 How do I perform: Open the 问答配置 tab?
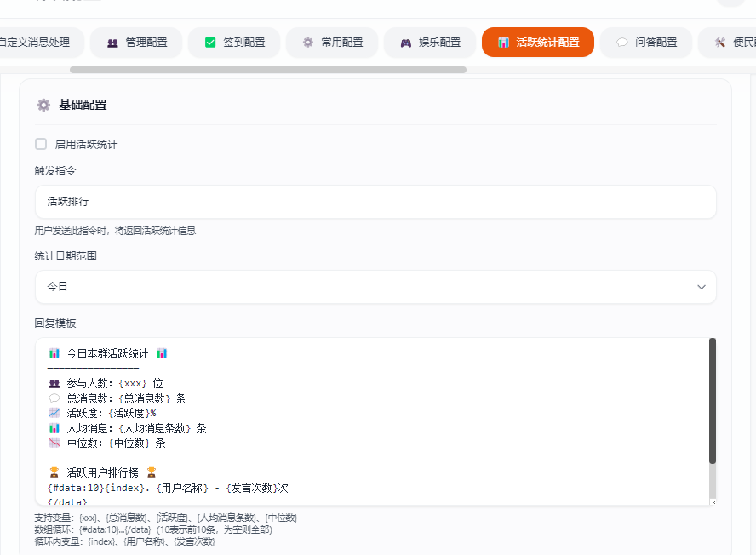[x=645, y=41]
